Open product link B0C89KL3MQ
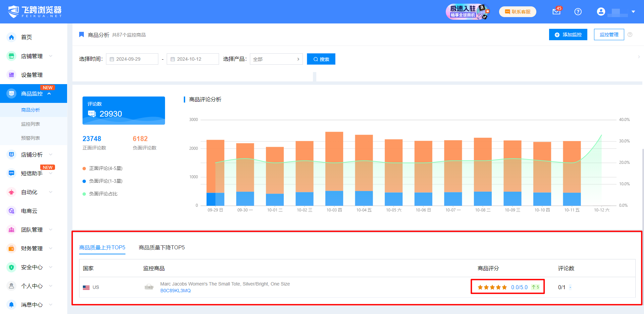 tap(175, 291)
